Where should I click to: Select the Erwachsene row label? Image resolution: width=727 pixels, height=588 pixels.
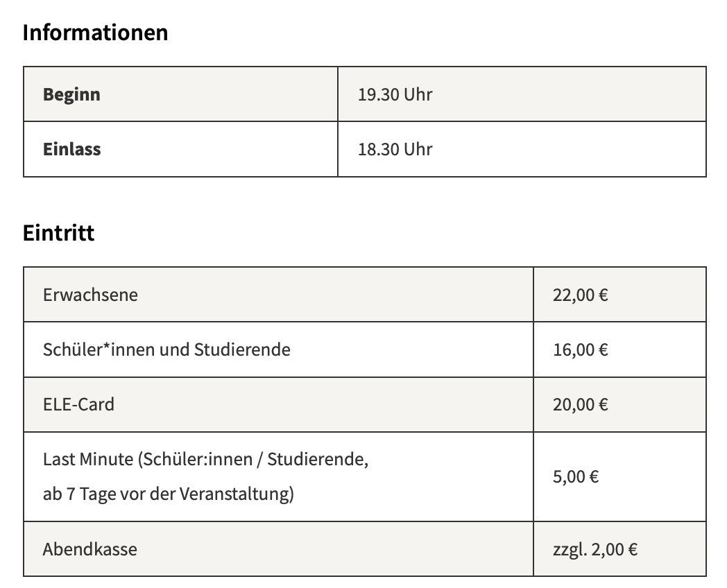[90, 295]
